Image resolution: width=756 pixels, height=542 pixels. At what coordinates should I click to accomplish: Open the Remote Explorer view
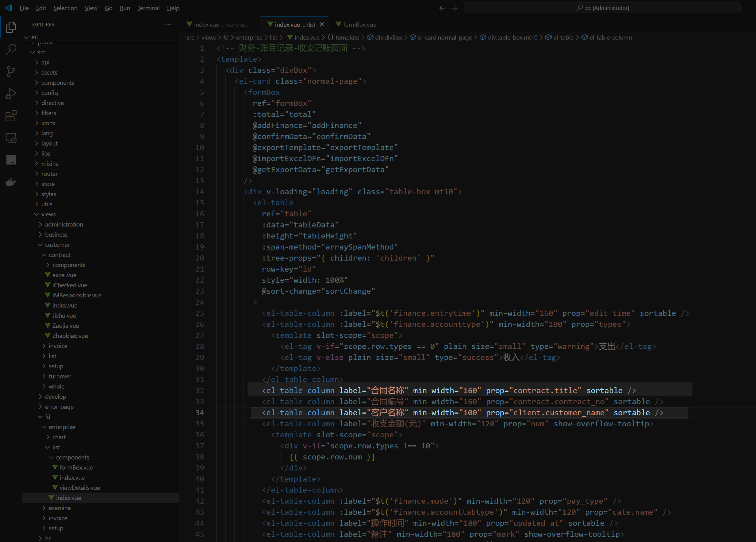(x=11, y=138)
